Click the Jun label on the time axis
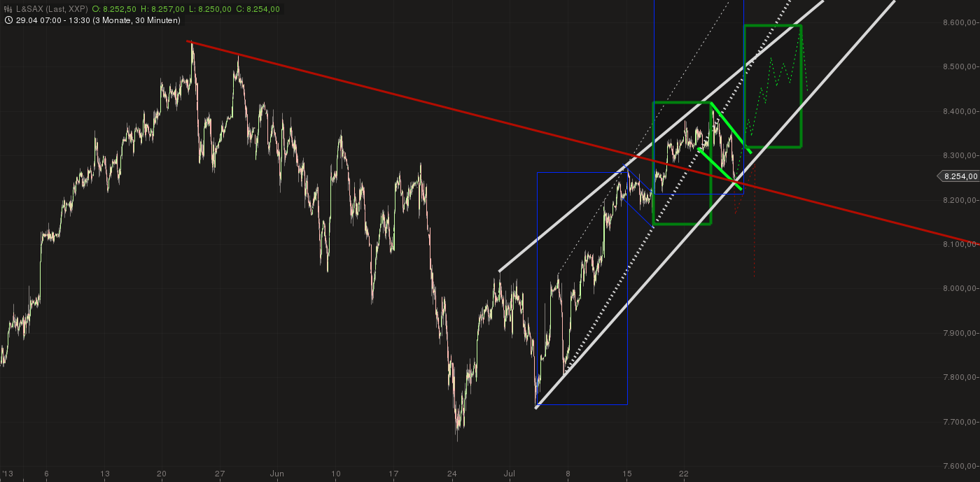 277,474
